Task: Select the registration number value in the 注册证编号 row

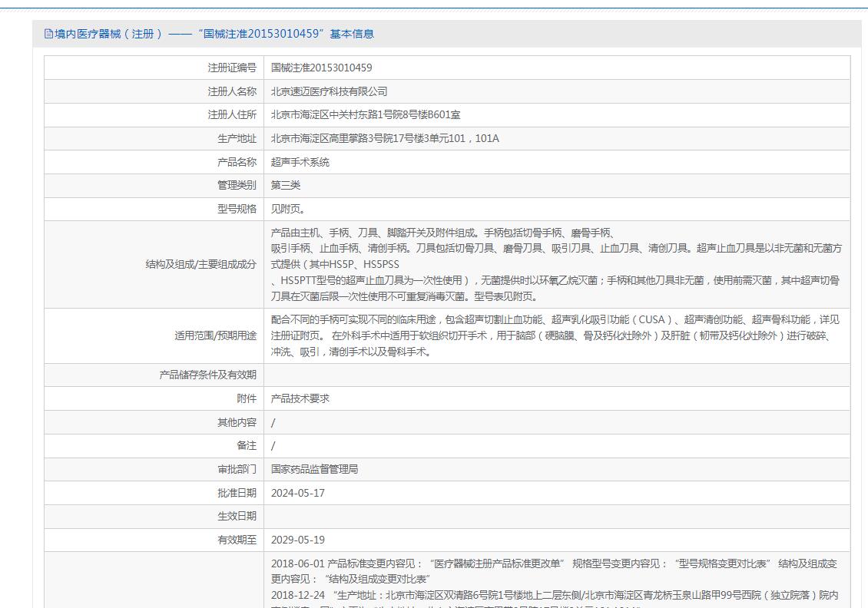Action: pos(321,68)
